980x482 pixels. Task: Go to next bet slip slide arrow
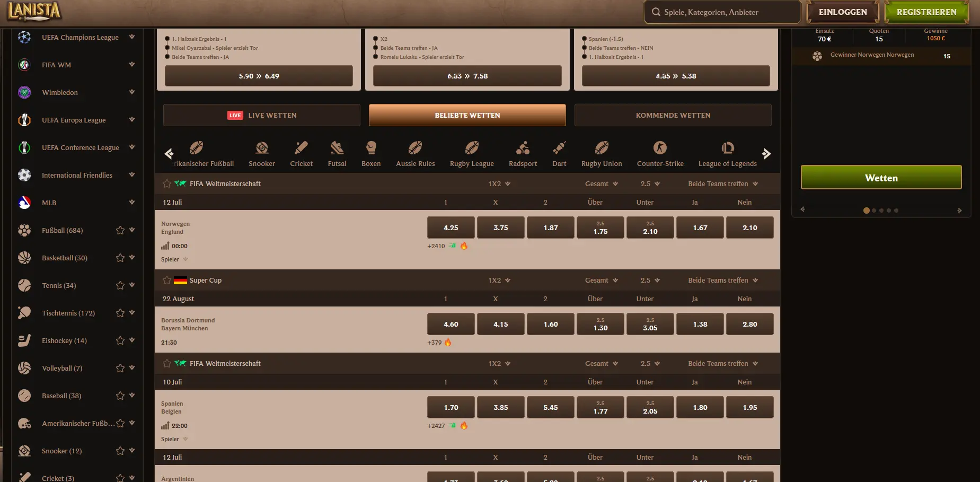(959, 211)
